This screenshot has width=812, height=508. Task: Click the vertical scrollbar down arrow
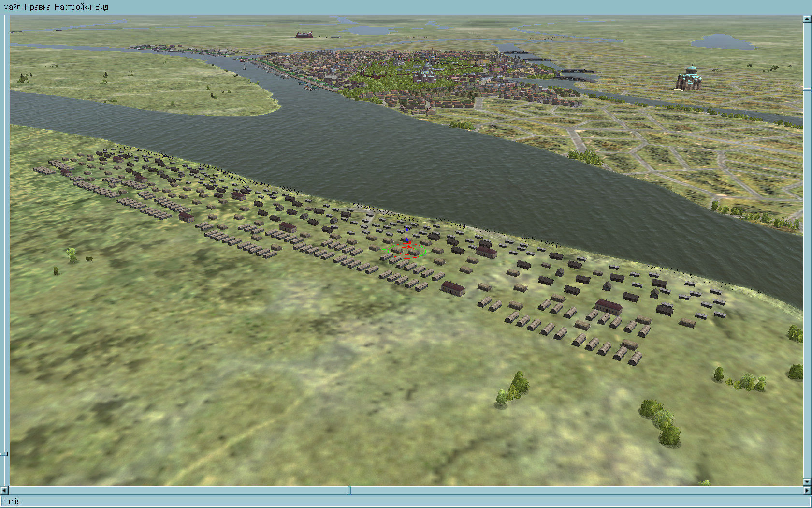pos(807,482)
